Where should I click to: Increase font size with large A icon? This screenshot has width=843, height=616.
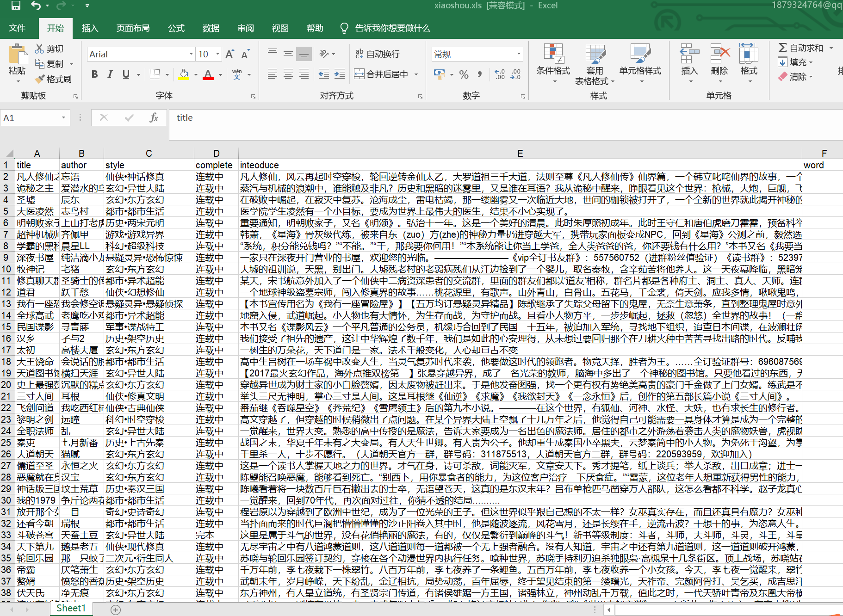pyautogui.click(x=229, y=54)
